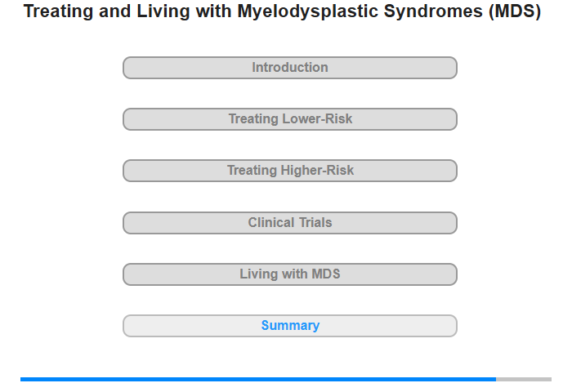View the Clinical Trials chapter
This screenshot has width=572, height=392.
[289, 223]
